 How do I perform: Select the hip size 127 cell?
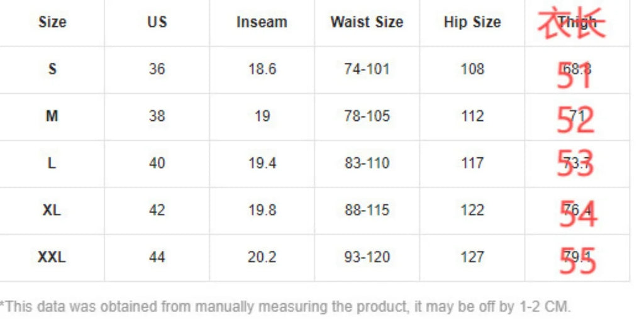472,257
